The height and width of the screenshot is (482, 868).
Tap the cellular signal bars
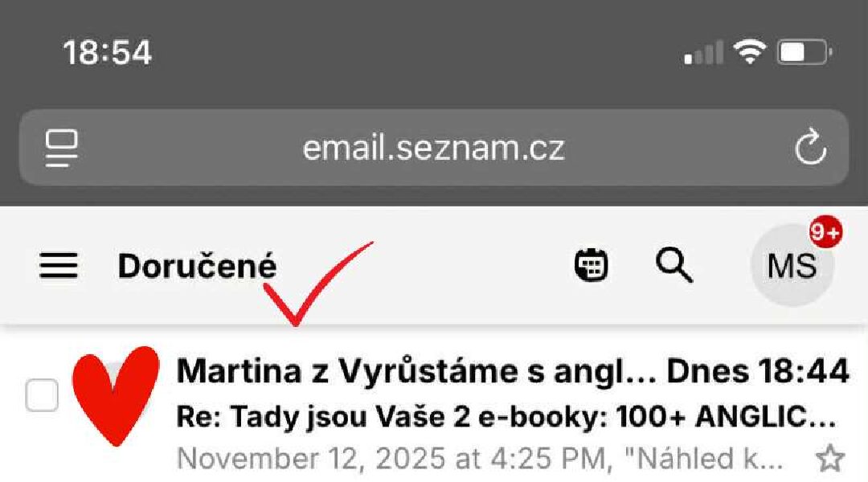pos(703,52)
